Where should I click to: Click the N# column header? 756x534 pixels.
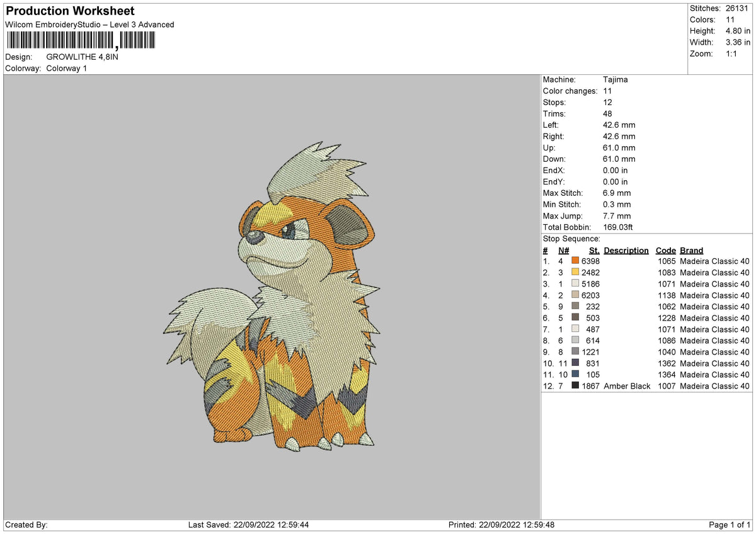click(x=563, y=250)
